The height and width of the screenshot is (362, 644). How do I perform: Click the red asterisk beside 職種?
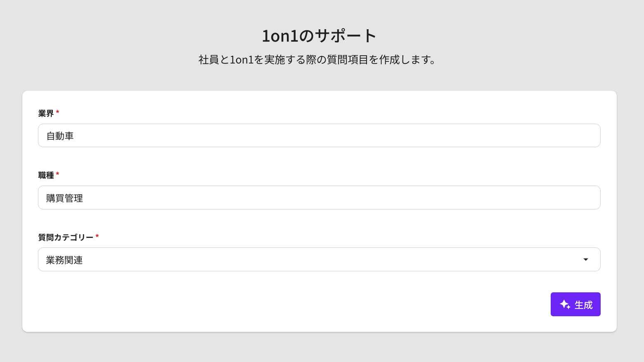tap(57, 174)
